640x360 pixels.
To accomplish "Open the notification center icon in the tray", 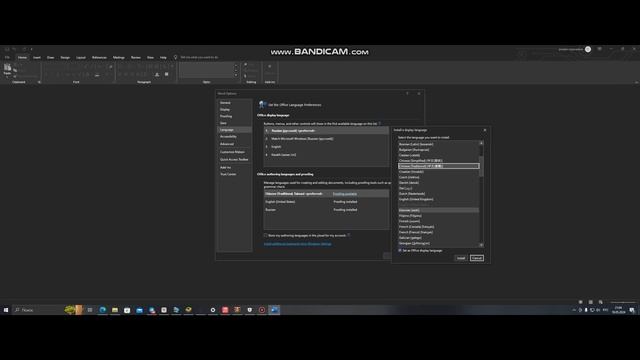I will [632, 310].
